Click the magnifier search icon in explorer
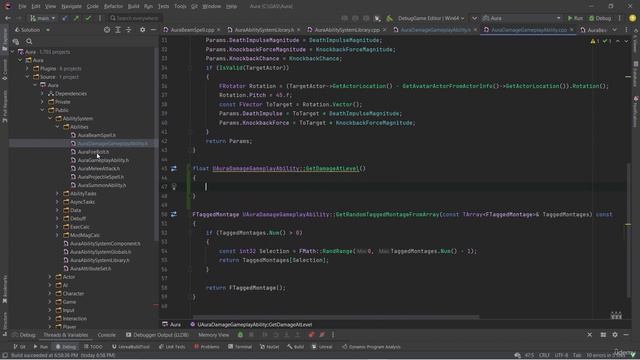Viewport: 640px width, 360px height. click(29, 41)
